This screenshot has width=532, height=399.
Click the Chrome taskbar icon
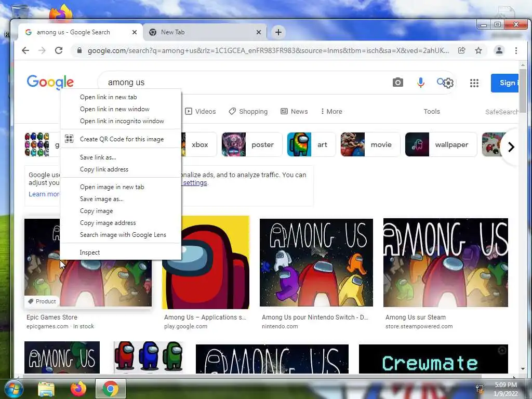click(110, 389)
